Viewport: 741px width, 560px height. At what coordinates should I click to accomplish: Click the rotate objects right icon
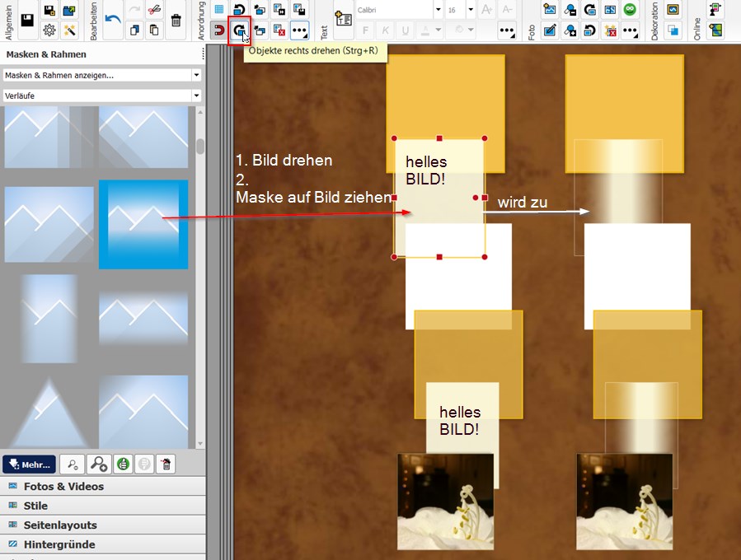pyautogui.click(x=239, y=30)
